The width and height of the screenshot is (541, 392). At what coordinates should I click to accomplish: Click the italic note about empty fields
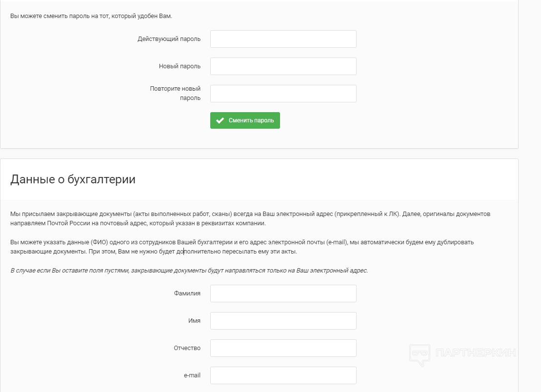pyautogui.click(x=189, y=270)
